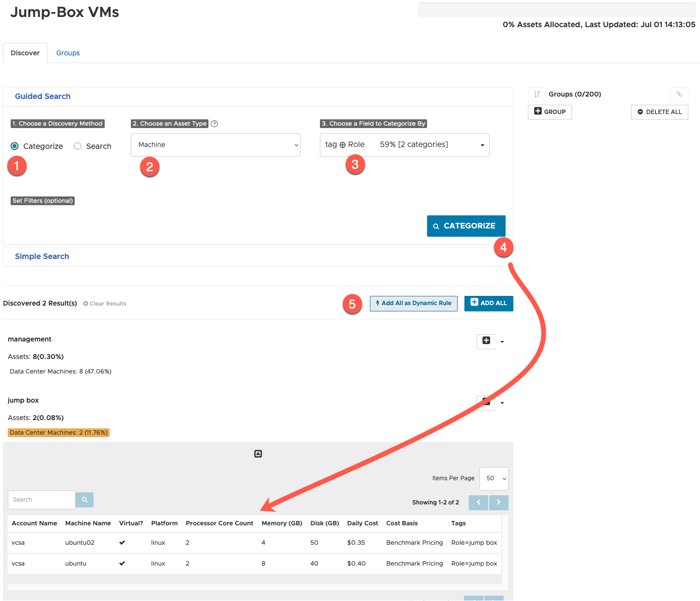This screenshot has height=601, width=700.
Task: Click the ADD ALL button
Action: [x=489, y=304]
